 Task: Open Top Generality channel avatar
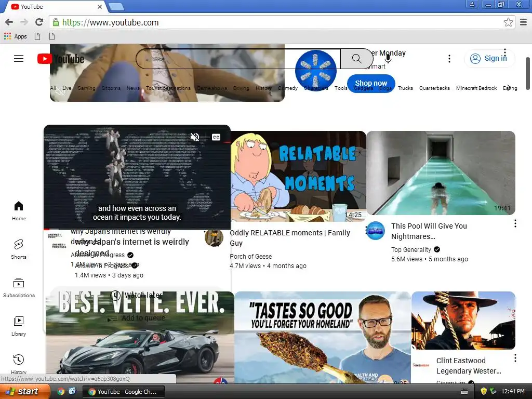pyautogui.click(x=376, y=231)
